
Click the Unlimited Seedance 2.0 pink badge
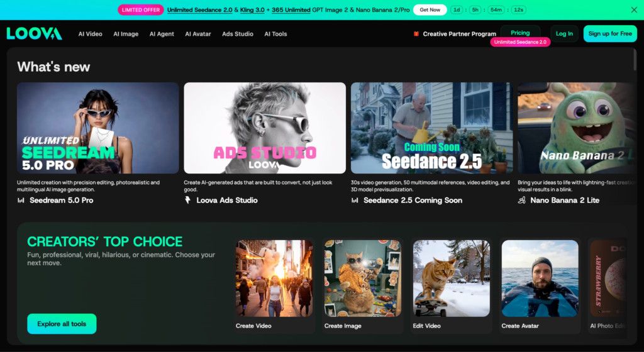520,42
